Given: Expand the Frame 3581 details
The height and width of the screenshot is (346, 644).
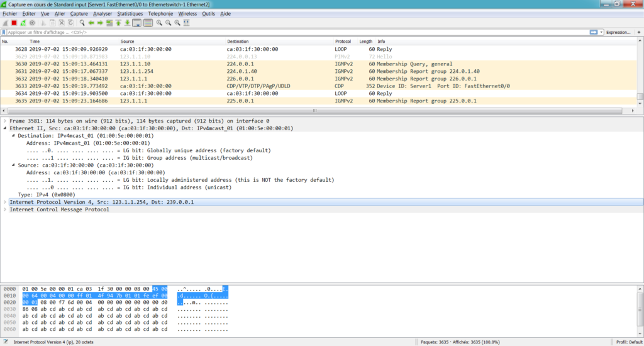Looking at the screenshot, I should pyautogui.click(x=5, y=121).
